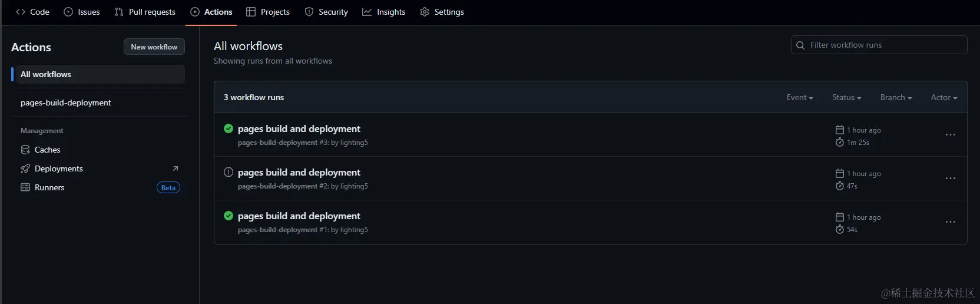Go to Pull requests tab
Image resolution: width=980 pixels, height=304 pixels.
(145, 12)
